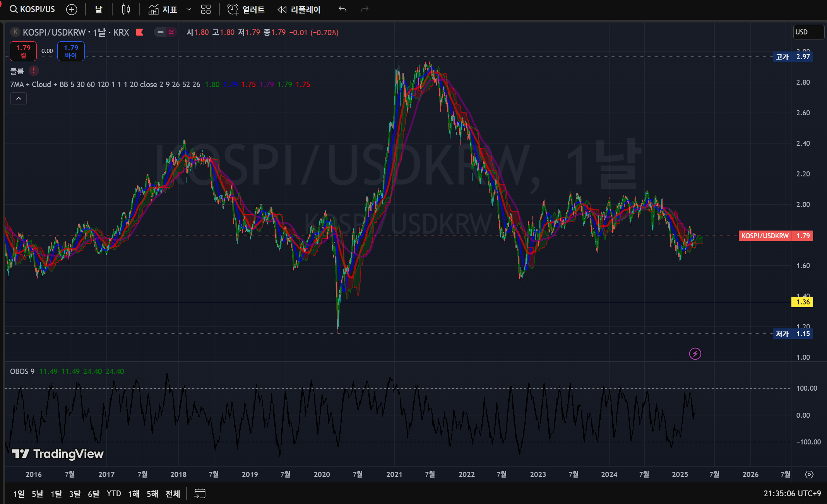Expand the indicator templates dropdown arrow

[189, 9]
